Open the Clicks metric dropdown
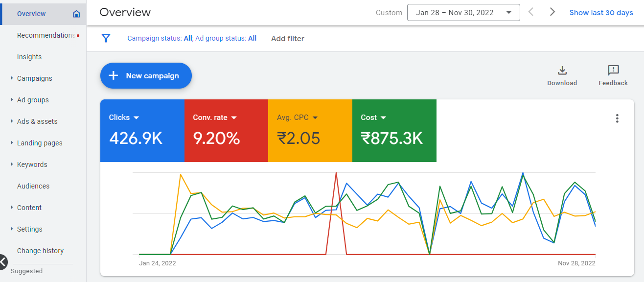Image resolution: width=644 pixels, height=282 pixels. pos(137,117)
